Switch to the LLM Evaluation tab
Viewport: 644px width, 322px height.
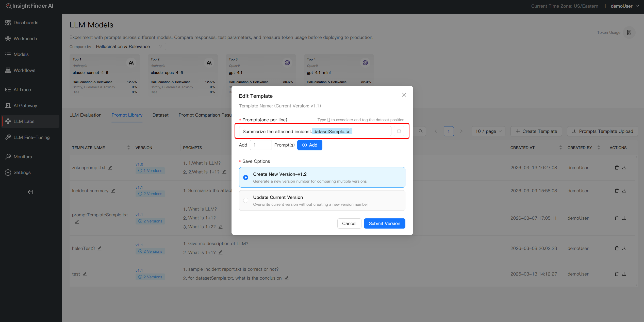tap(85, 115)
